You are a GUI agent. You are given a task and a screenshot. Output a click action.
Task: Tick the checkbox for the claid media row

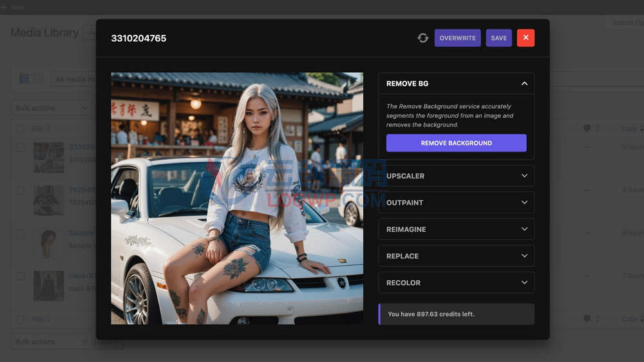[x=20, y=276]
